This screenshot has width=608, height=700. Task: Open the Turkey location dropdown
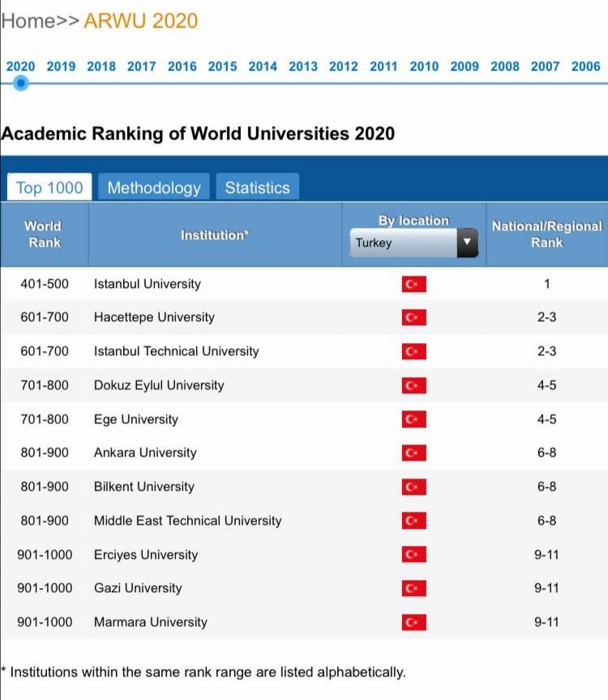[414, 243]
